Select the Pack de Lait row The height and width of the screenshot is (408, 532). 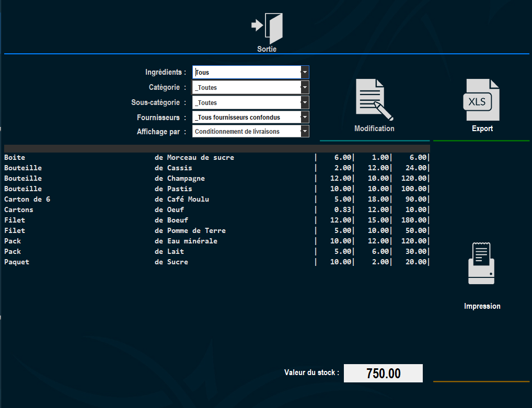coord(217,252)
